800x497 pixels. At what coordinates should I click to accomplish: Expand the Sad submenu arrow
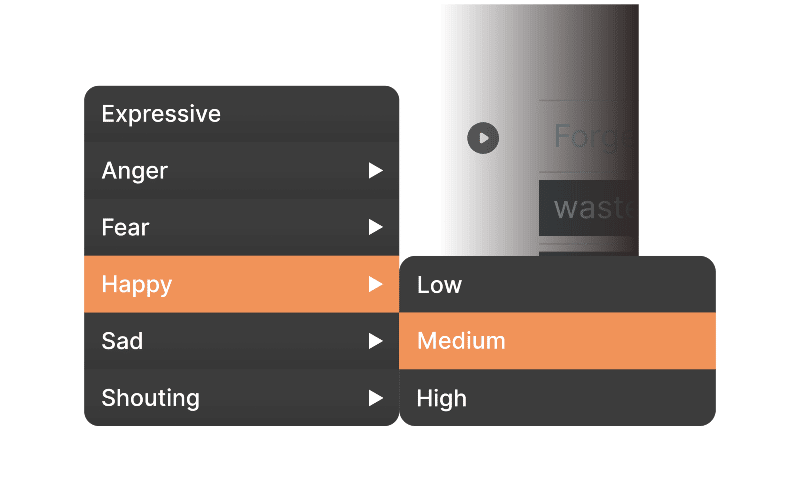click(x=376, y=342)
